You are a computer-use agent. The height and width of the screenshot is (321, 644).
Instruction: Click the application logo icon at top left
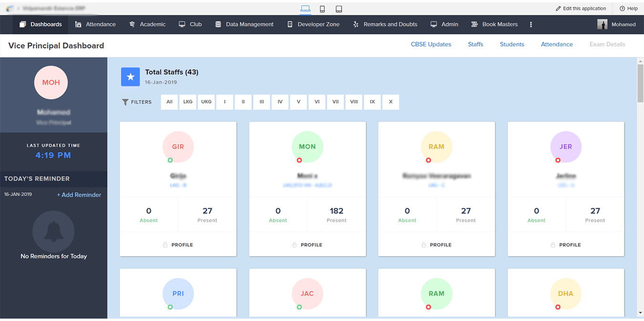10,9
